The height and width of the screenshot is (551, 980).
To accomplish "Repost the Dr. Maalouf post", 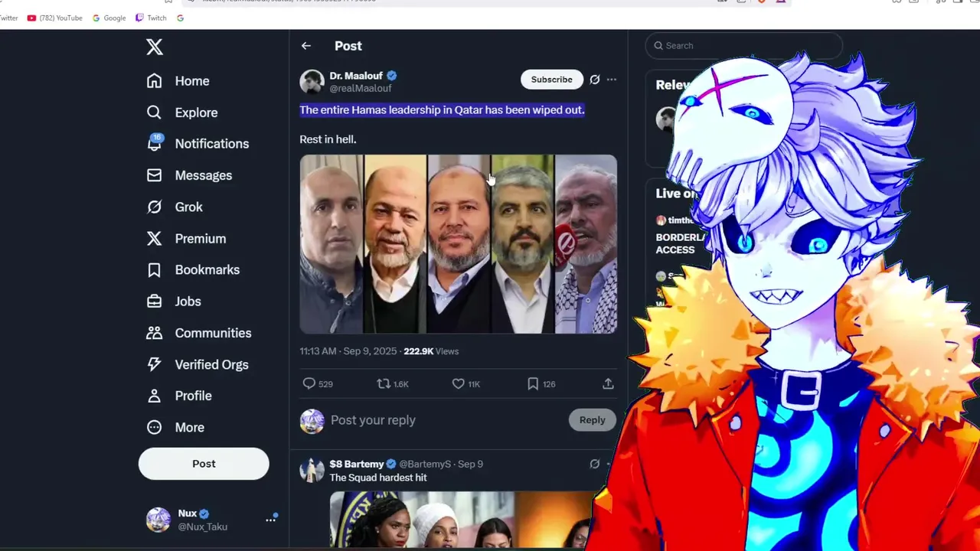I will (384, 383).
